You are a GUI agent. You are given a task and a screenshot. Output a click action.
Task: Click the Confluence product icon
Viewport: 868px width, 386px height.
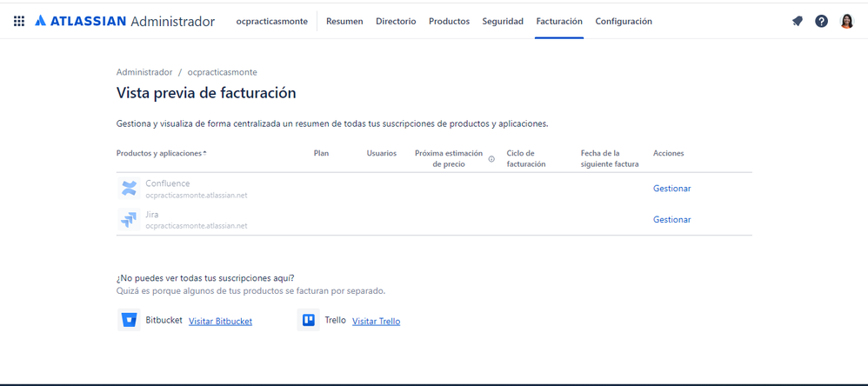point(129,188)
